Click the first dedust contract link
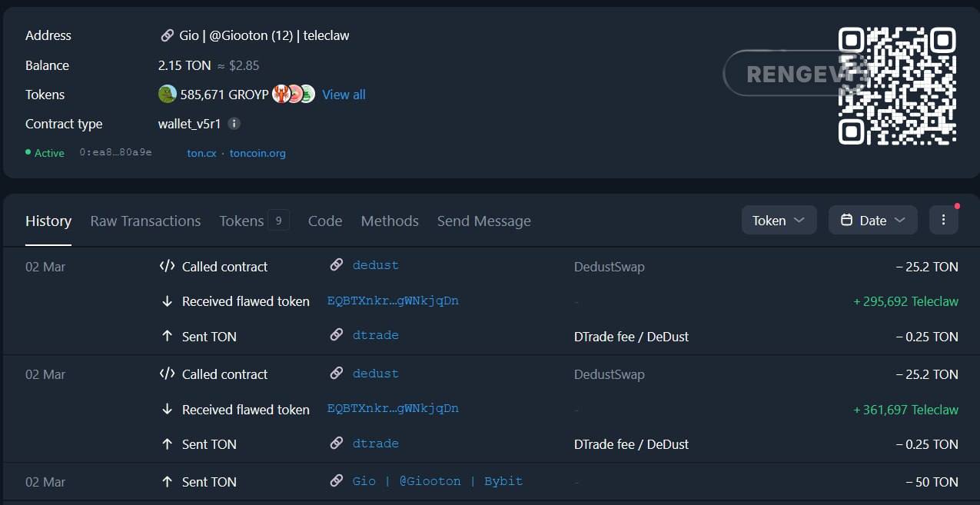Image resolution: width=980 pixels, height=505 pixels. point(375,265)
